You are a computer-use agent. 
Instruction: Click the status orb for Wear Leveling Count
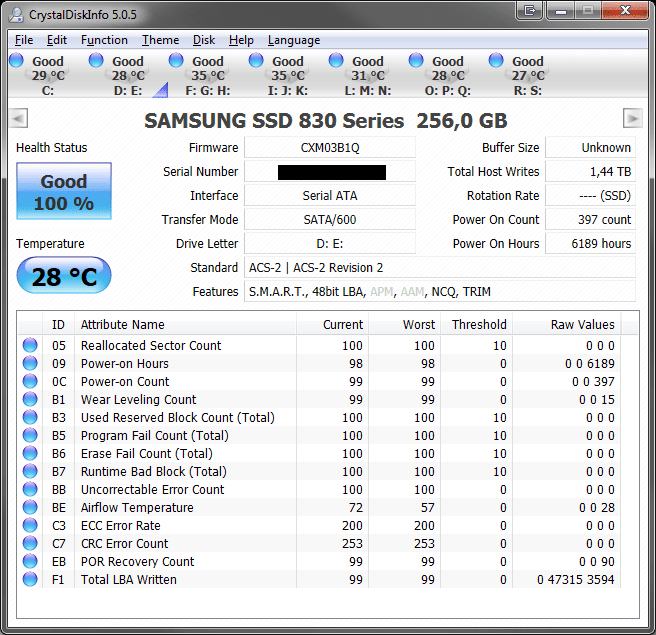[30, 399]
